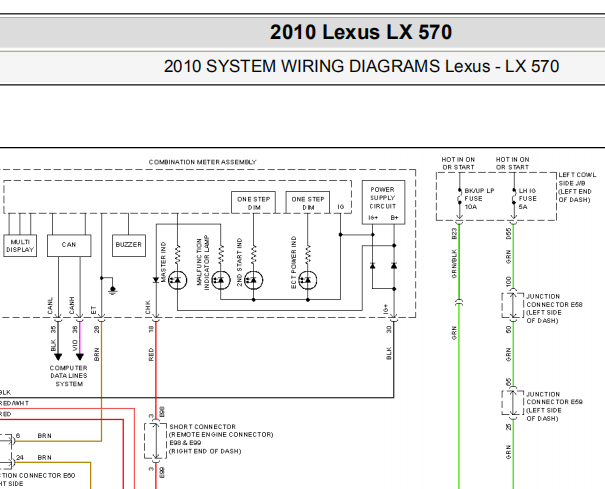
Task: Click the ONE STEP DIM box above ECT POWER IND
Action: tap(308, 203)
